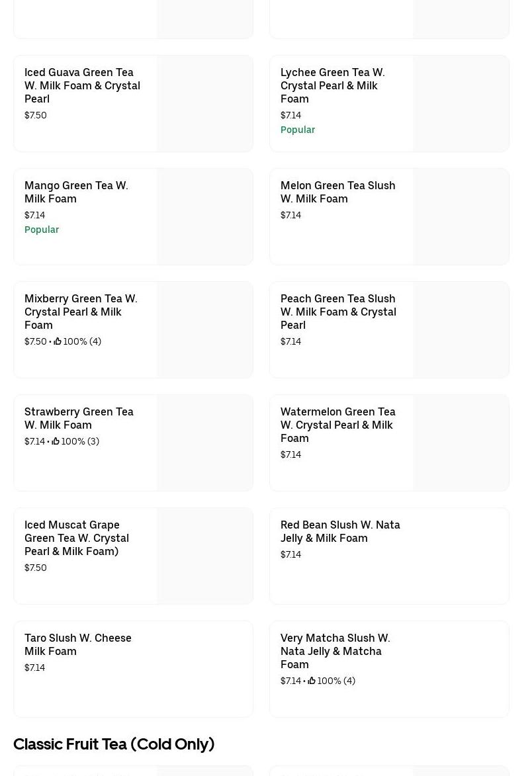The height and width of the screenshot is (776, 532).
Task: Click Iced Guava Green Tea image thumbnail
Action: coord(205,104)
